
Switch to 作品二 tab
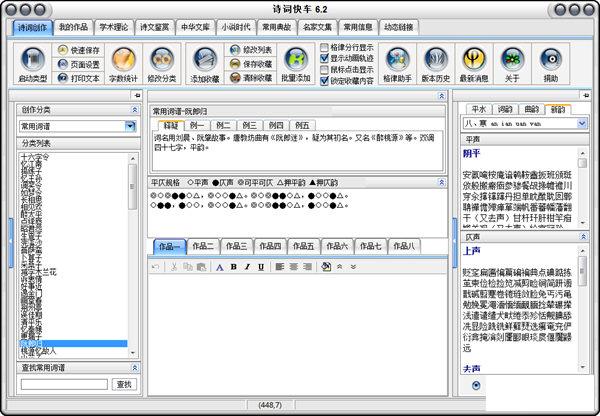[203, 246]
